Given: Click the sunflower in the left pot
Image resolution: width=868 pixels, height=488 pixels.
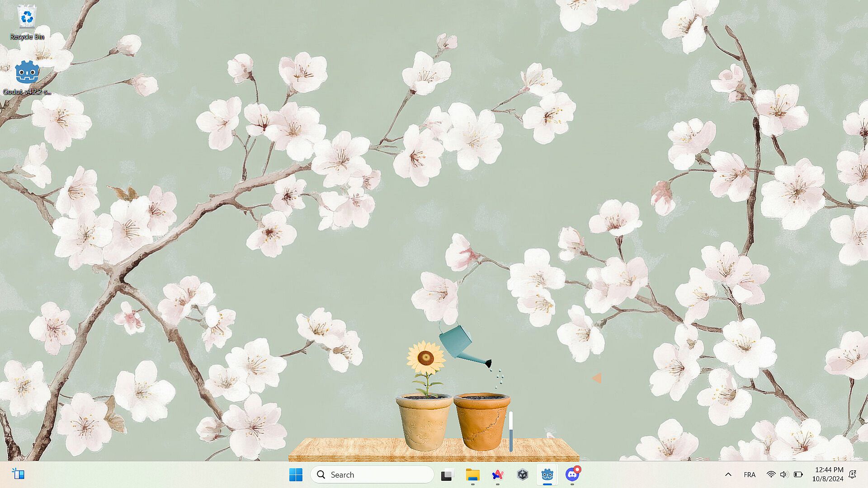Looking at the screenshot, I should coord(425,359).
